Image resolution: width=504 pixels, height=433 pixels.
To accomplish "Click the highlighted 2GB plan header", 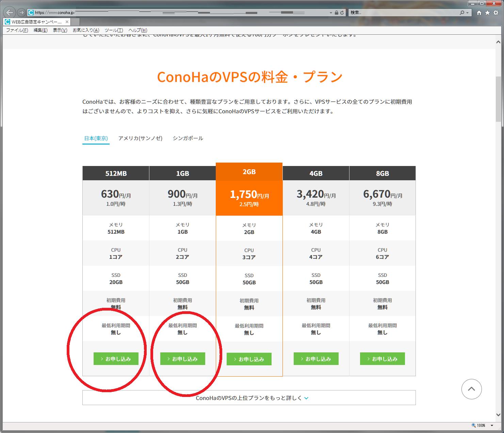I will [x=249, y=172].
